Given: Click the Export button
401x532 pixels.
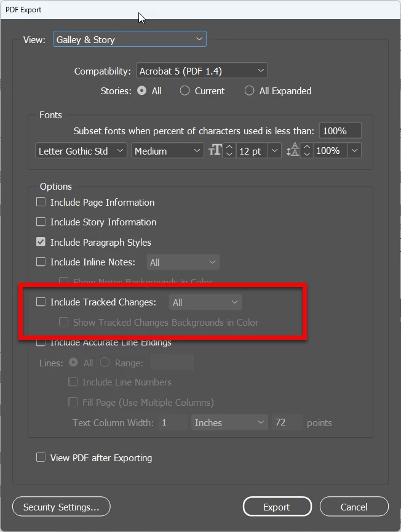Looking at the screenshot, I should (x=277, y=507).
